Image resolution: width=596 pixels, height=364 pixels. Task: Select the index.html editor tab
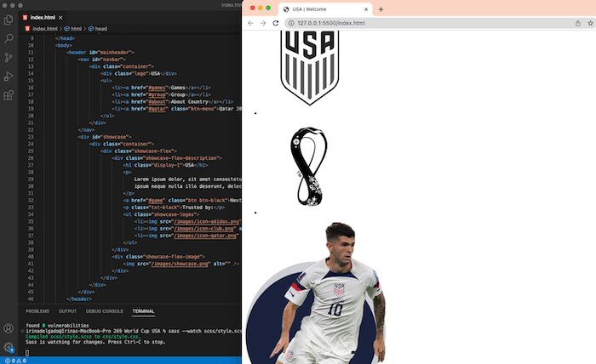43,18
